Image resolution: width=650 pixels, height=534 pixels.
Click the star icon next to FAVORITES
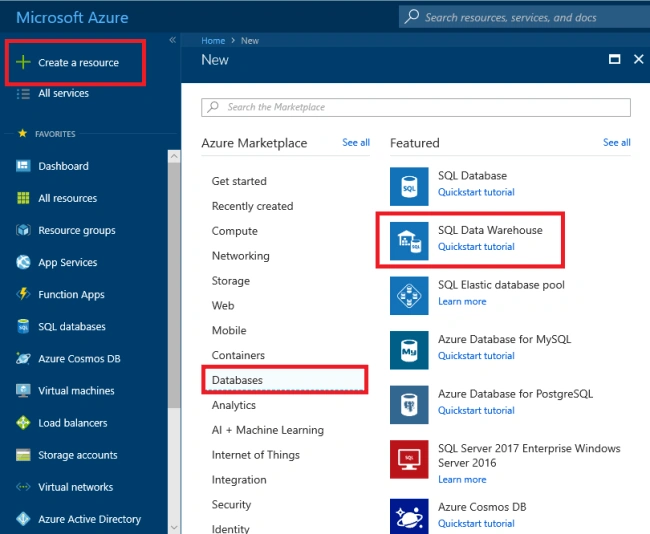[22, 133]
